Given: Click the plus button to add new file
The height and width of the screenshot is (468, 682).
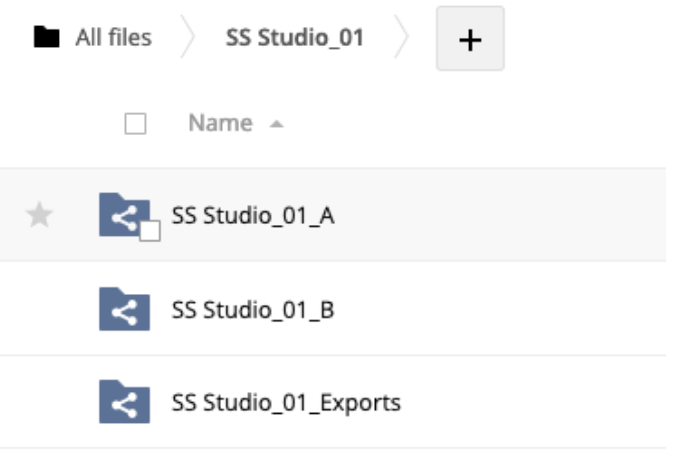Looking at the screenshot, I should [x=470, y=38].
